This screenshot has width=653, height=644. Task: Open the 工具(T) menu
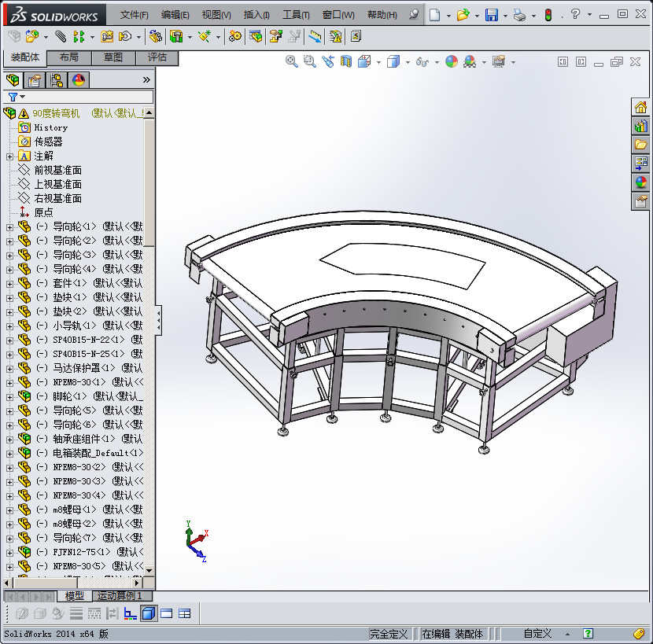(296, 15)
